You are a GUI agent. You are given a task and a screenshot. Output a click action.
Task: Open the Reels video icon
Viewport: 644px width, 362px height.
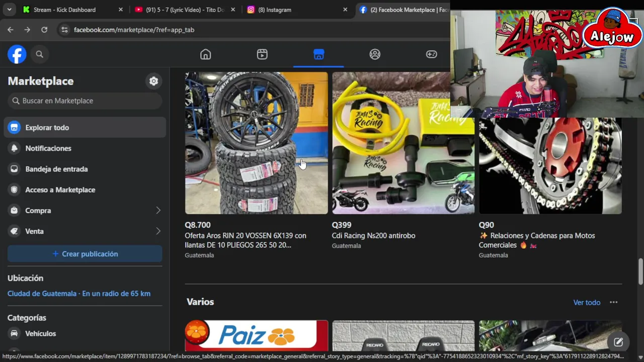(x=262, y=54)
